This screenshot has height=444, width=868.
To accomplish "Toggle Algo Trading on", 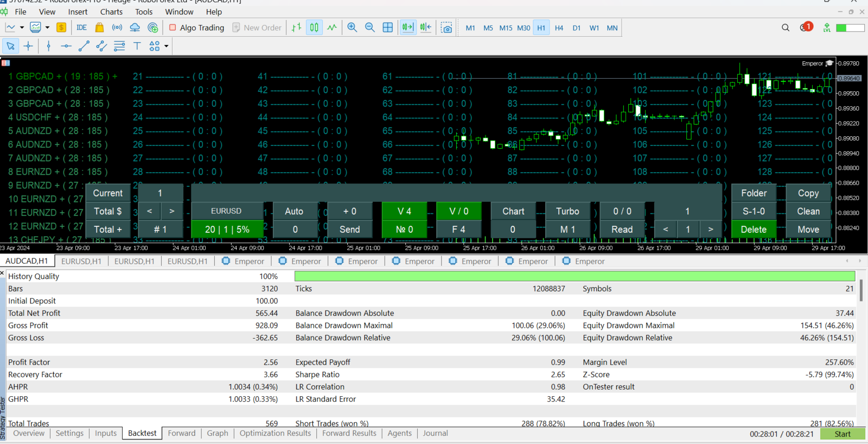I will (x=196, y=28).
